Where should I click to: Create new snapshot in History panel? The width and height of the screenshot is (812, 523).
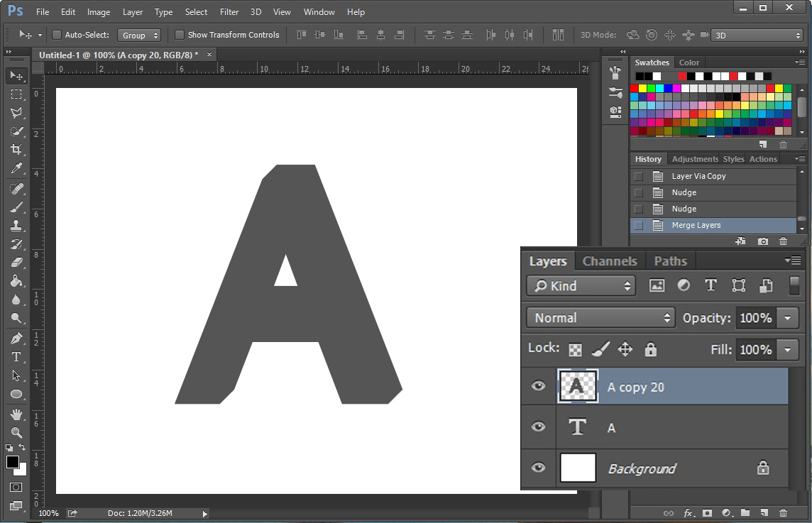pyautogui.click(x=762, y=241)
